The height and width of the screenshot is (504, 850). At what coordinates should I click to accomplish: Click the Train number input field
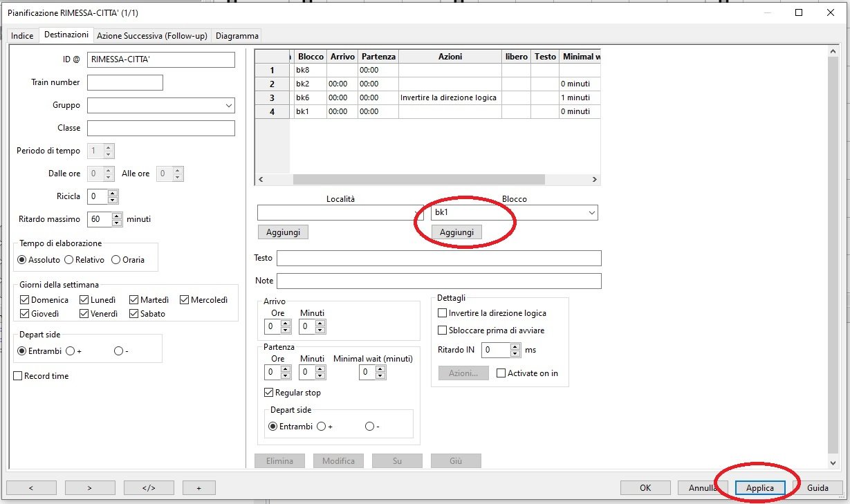click(x=124, y=83)
